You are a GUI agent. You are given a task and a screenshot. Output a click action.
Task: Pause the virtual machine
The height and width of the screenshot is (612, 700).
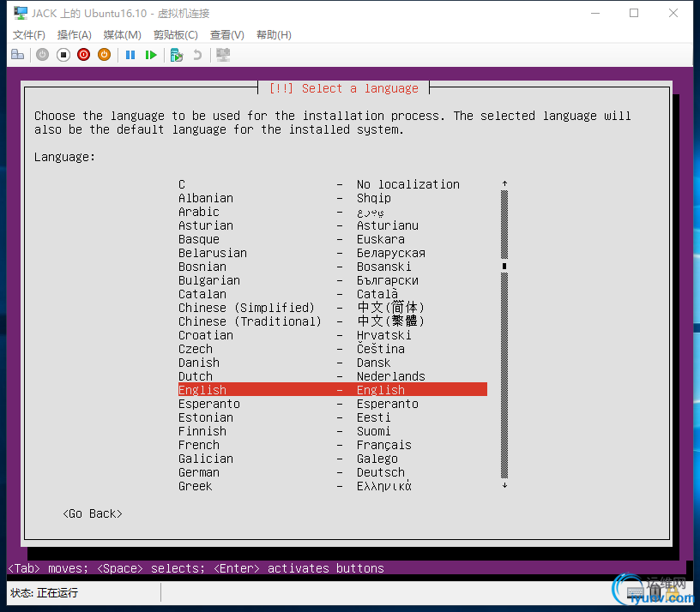coord(130,55)
